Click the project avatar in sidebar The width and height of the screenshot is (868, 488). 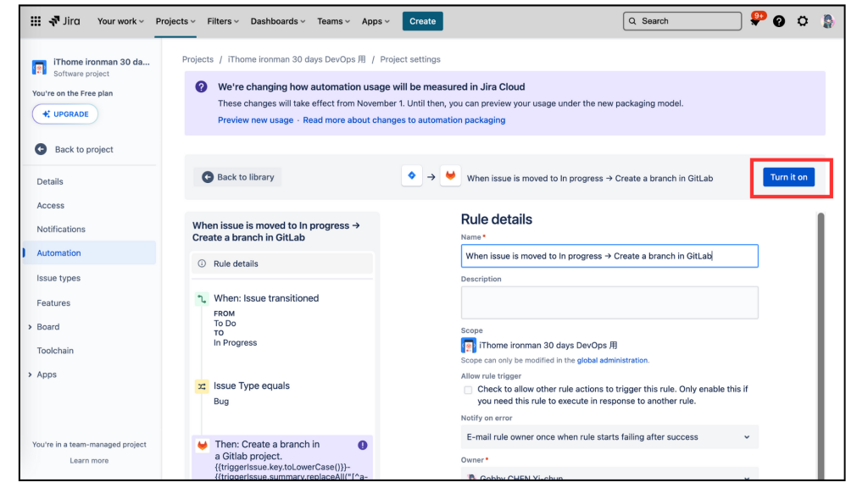pyautogui.click(x=39, y=67)
